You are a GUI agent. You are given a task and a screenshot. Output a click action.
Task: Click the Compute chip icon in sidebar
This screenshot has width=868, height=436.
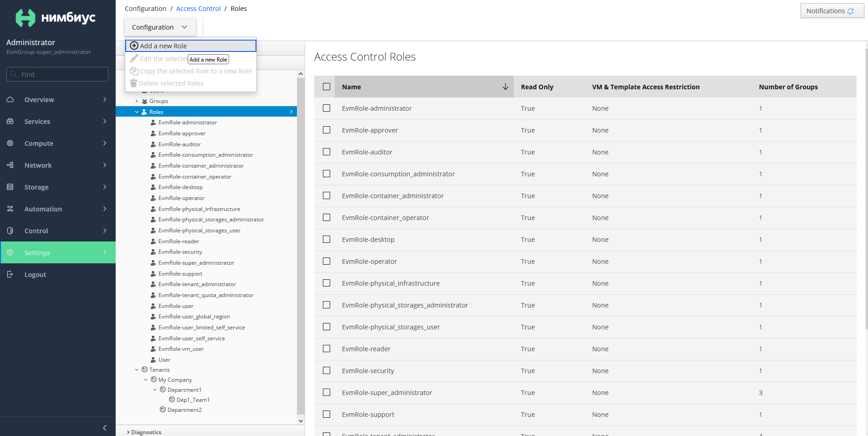(10, 143)
